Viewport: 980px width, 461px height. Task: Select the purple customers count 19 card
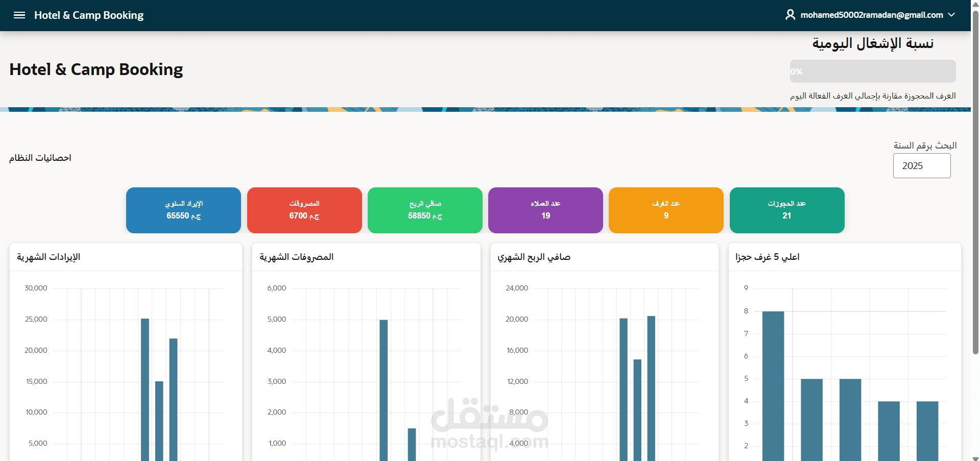(x=545, y=210)
